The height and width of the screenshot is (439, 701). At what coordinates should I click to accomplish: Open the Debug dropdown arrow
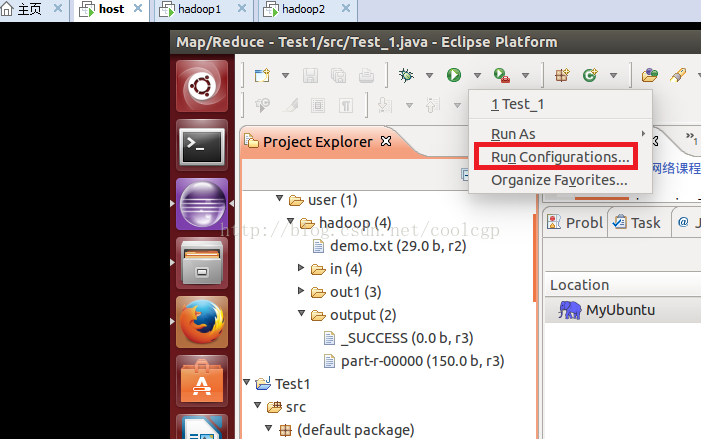429,75
